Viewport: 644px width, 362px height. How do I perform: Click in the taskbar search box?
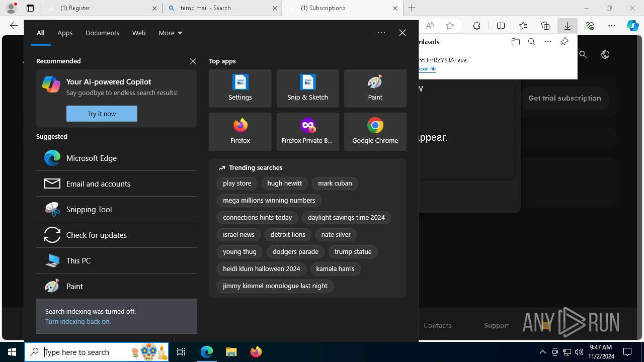[x=97, y=352]
